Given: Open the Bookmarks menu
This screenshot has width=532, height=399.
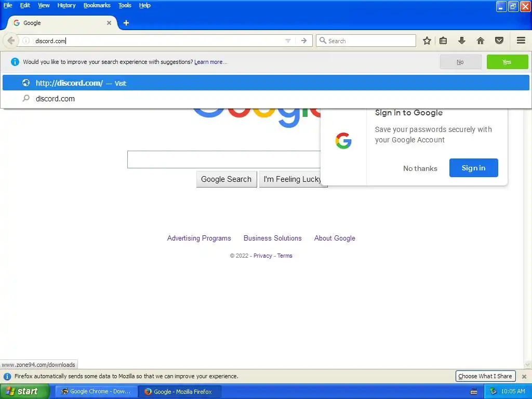Looking at the screenshot, I should pos(97,5).
